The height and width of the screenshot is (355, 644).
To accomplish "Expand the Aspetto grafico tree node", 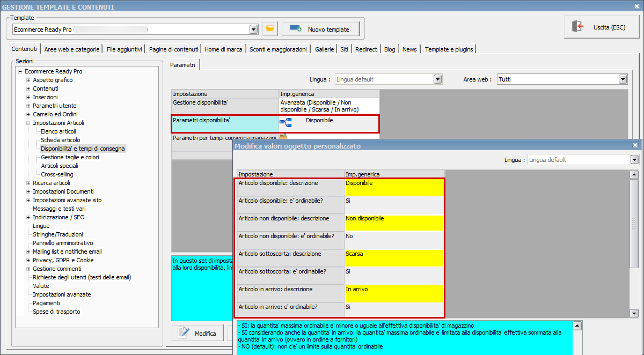I will 28,80.
